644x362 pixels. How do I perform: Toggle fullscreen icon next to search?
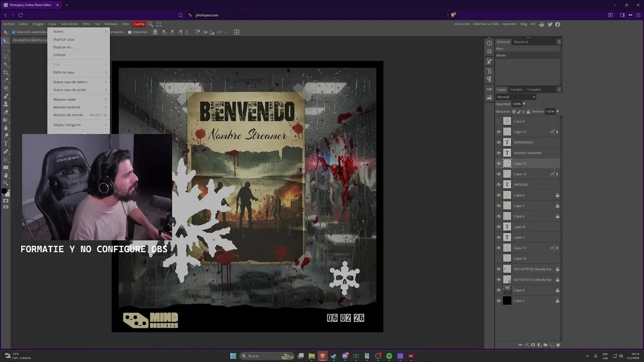tap(159, 24)
